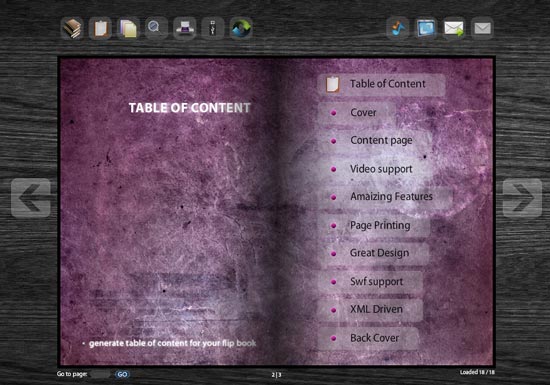The width and height of the screenshot is (550, 385).
Task: Go to previous page with left arrow
Action: [31, 198]
